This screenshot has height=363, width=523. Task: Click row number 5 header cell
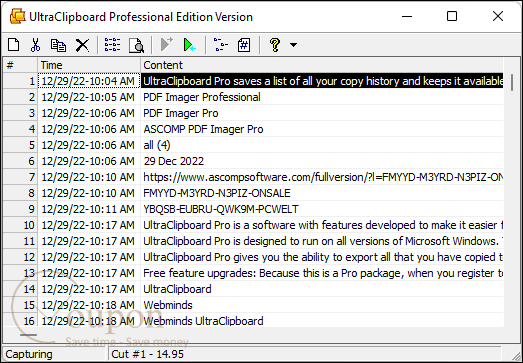20,145
